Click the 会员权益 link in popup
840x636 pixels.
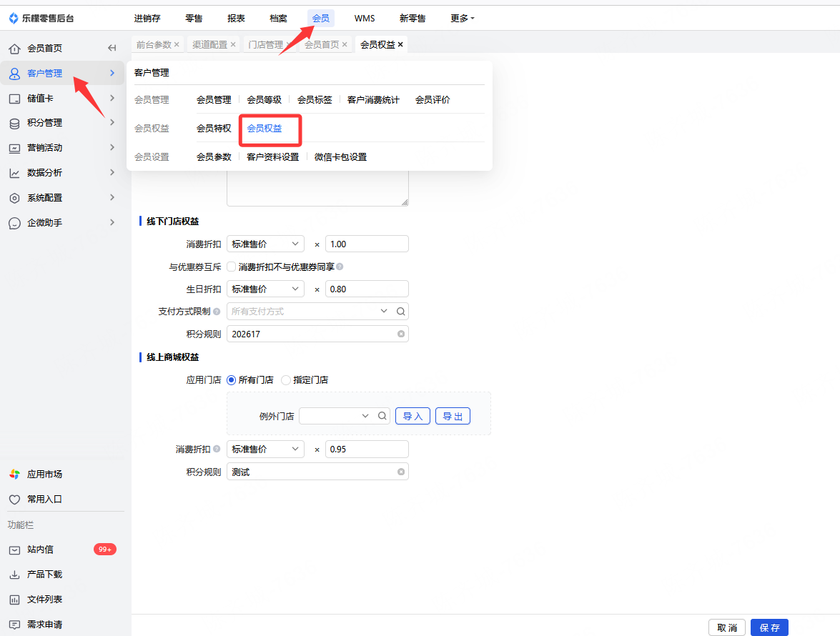(x=265, y=129)
